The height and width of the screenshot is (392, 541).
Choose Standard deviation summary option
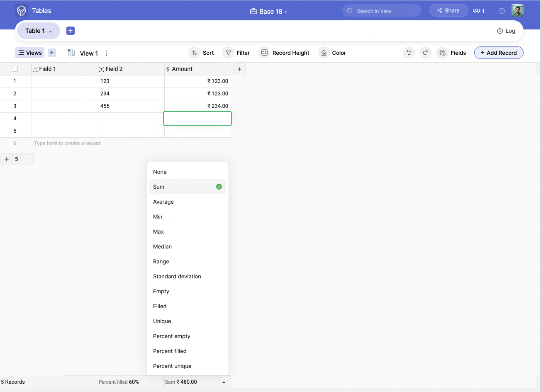point(188,276)
